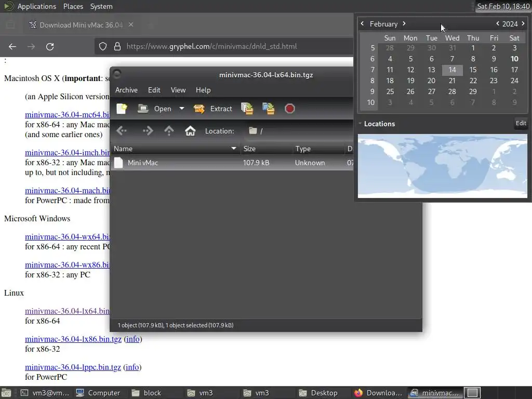Open the Applications menu
The width and height of the screenshot is (532, 399).
point(37,6)
